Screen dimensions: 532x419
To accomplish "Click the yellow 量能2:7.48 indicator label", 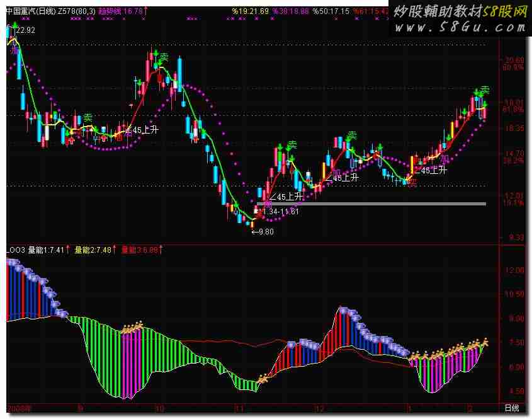I will 93,251.
